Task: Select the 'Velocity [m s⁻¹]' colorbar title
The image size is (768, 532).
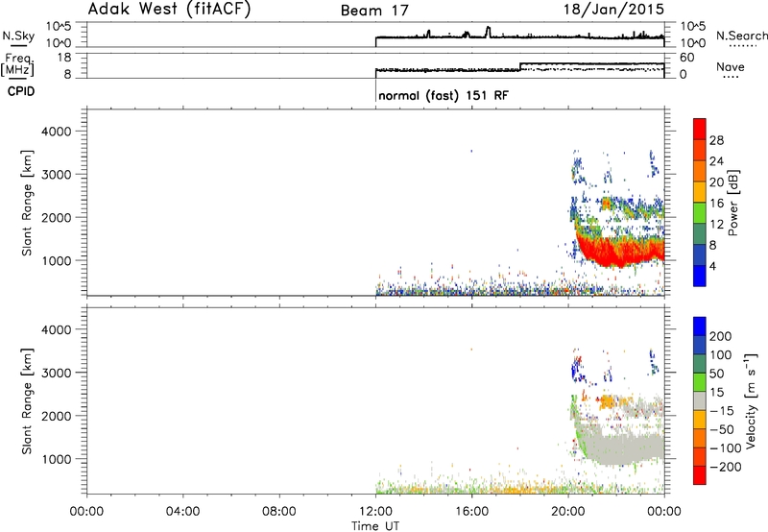Action: pos(751,400)
